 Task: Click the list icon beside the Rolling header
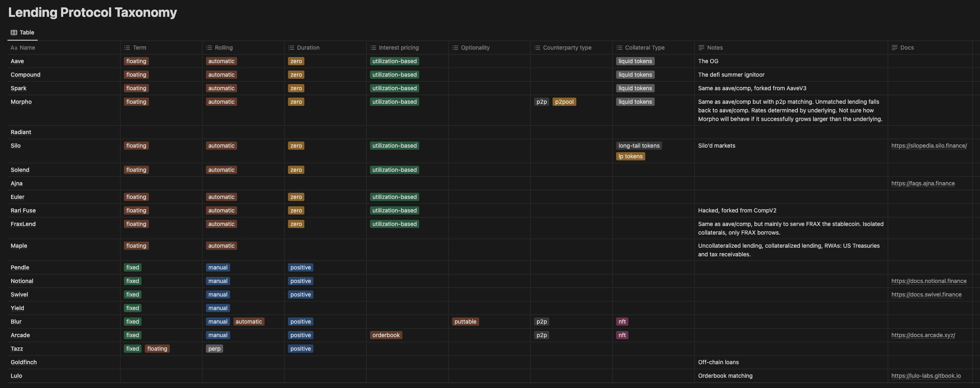pos(209,48)
